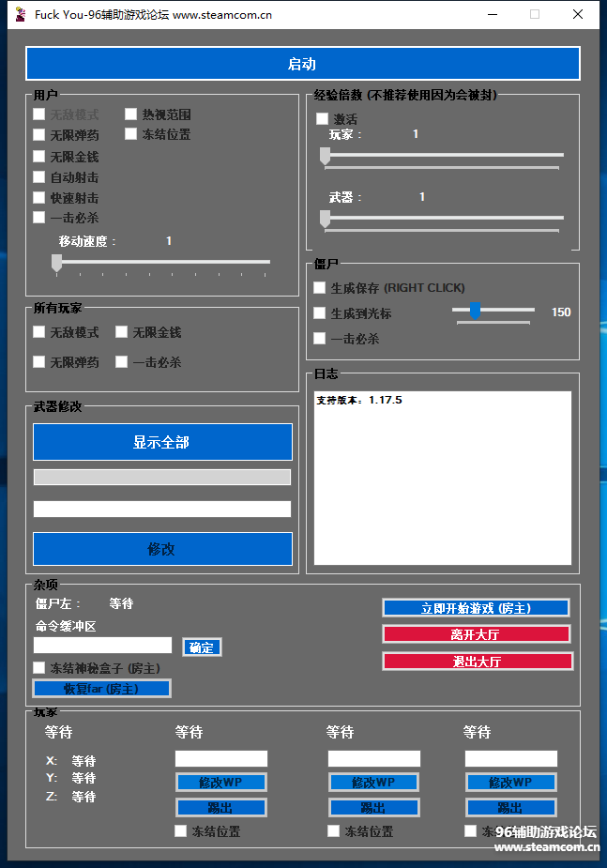Tick 冻结位置 in the second player column
607x868 pixels.
pos(180,830)
